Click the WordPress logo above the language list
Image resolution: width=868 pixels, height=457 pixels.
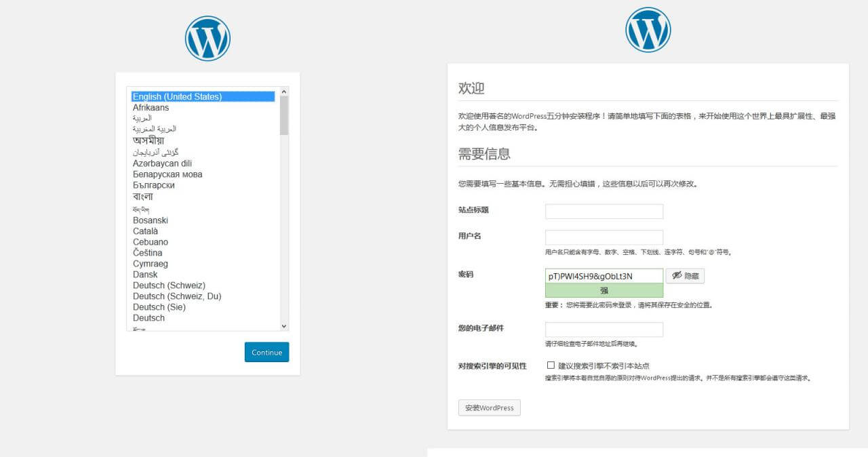[208, 37]
